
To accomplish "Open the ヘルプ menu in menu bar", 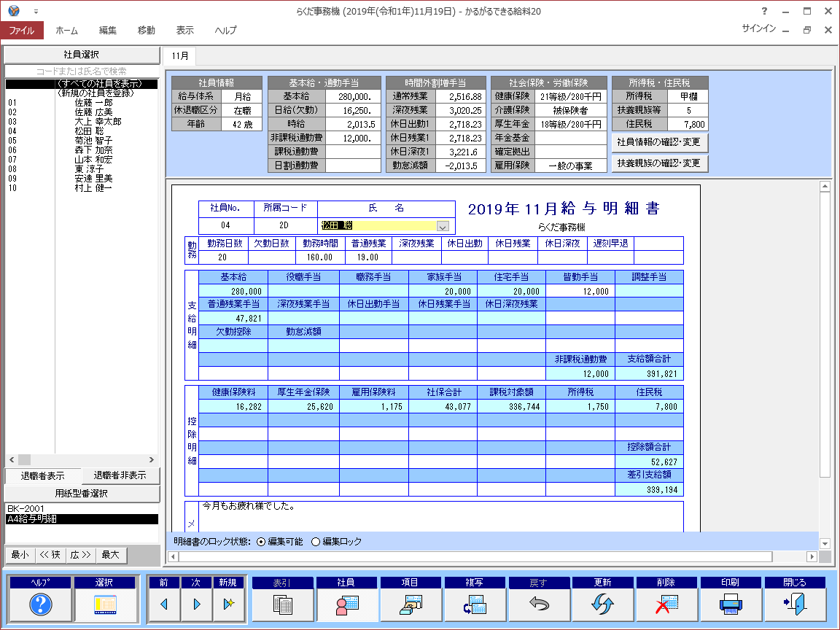I will (x=225, y=30).
